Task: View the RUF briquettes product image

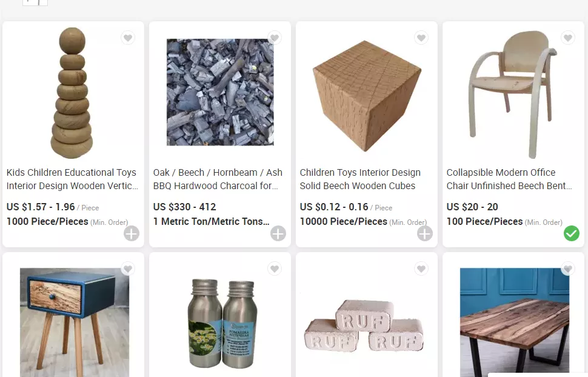Action: coord(364,325)
